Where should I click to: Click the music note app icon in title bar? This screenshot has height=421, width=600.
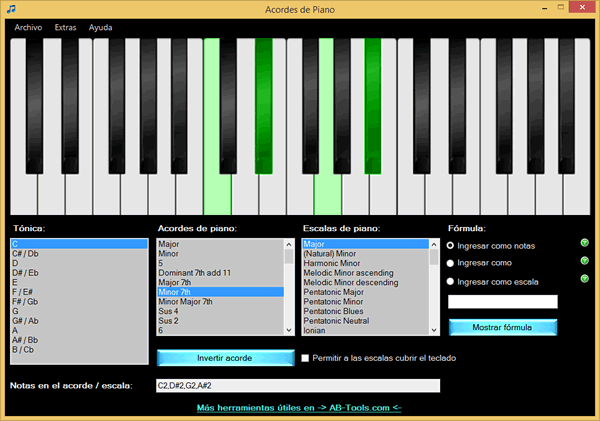(11, 9)
